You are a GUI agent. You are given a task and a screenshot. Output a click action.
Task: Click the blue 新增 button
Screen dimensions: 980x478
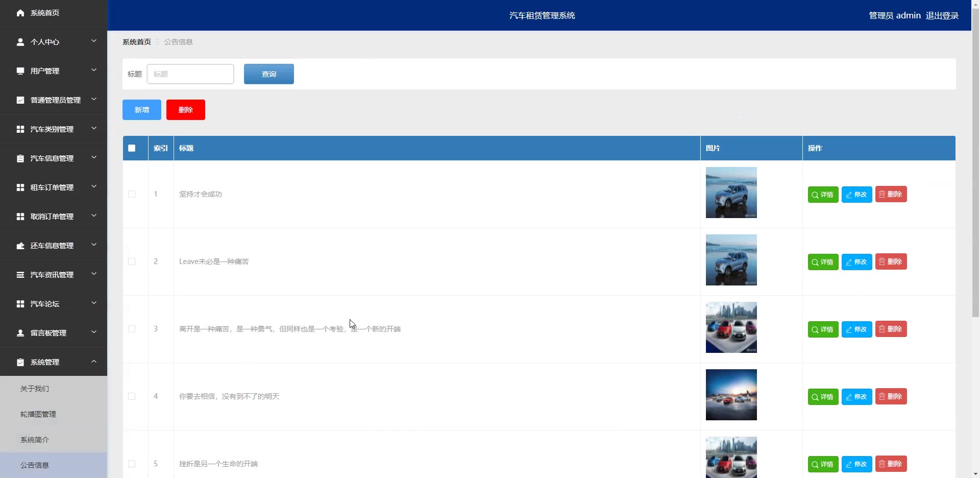point(142,110)
